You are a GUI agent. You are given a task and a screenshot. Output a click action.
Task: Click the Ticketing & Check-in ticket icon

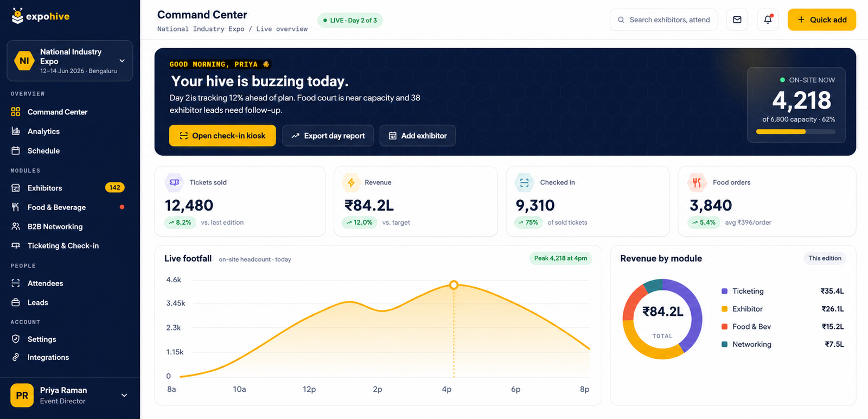coord(16,245)
